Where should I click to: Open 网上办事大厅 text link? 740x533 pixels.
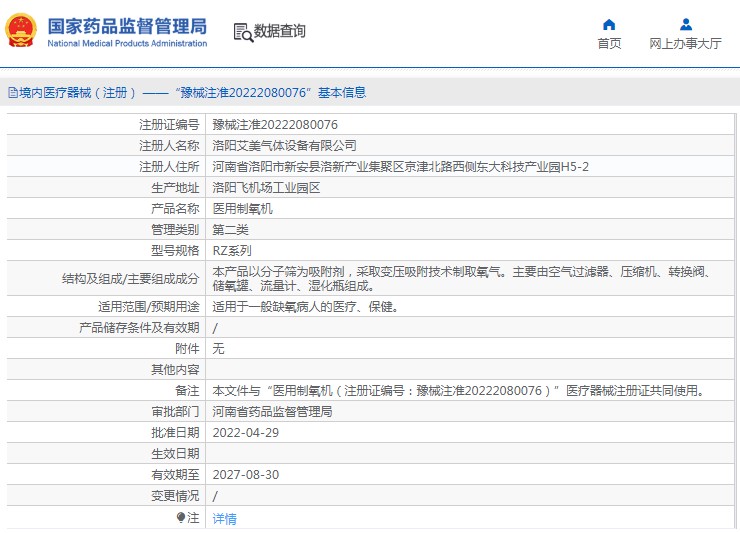(685, 43)
